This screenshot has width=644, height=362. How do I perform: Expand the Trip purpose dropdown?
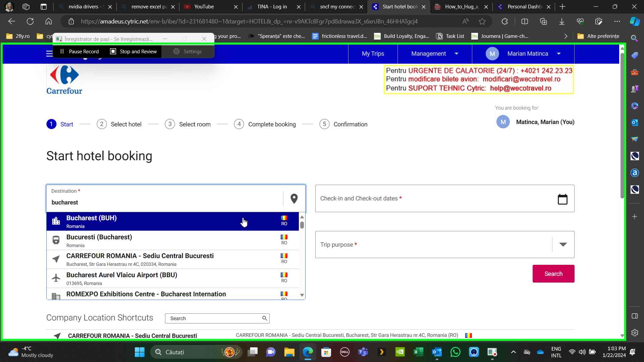point(563,245)
